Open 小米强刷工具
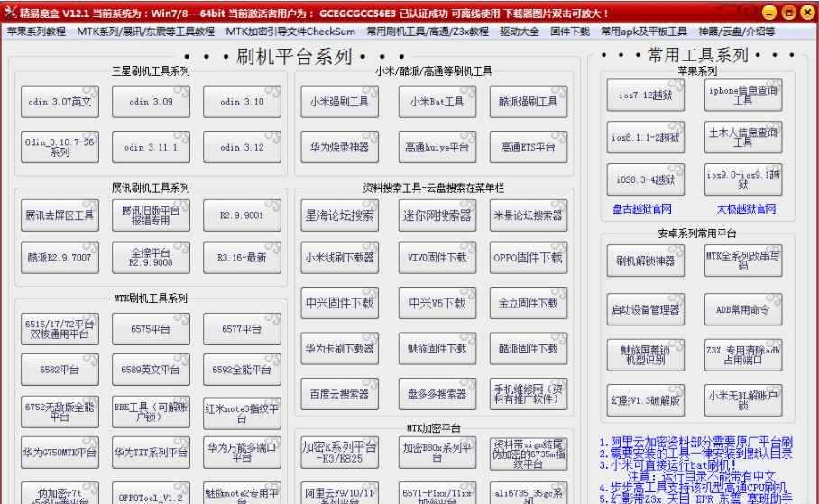The height and width of the screenshot is (504, 819). (339, 101)
